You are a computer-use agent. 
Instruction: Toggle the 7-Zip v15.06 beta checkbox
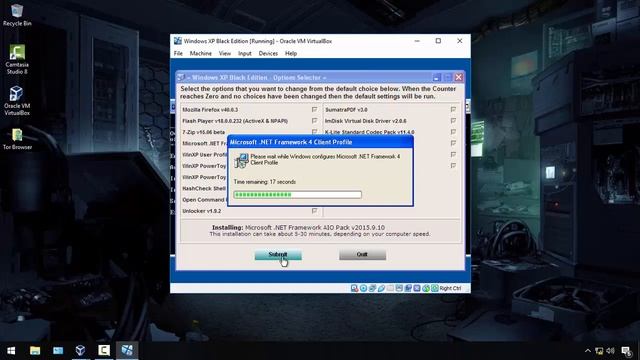tap(314, 132)
